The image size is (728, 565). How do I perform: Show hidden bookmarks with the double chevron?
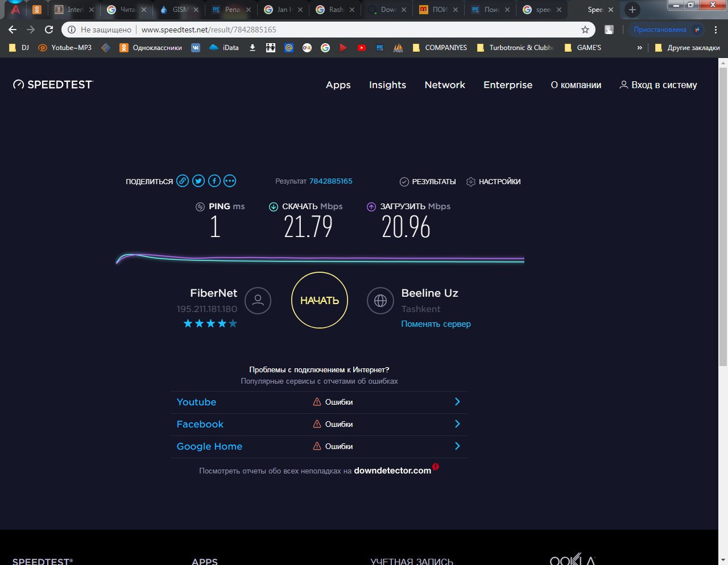[x=640, y=48]
